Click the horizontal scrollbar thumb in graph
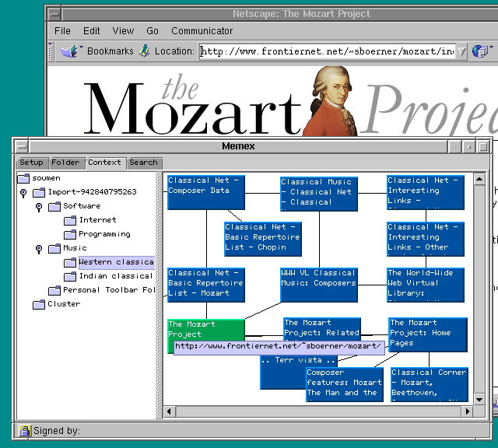Screen dimensions: 498x448 318,411
